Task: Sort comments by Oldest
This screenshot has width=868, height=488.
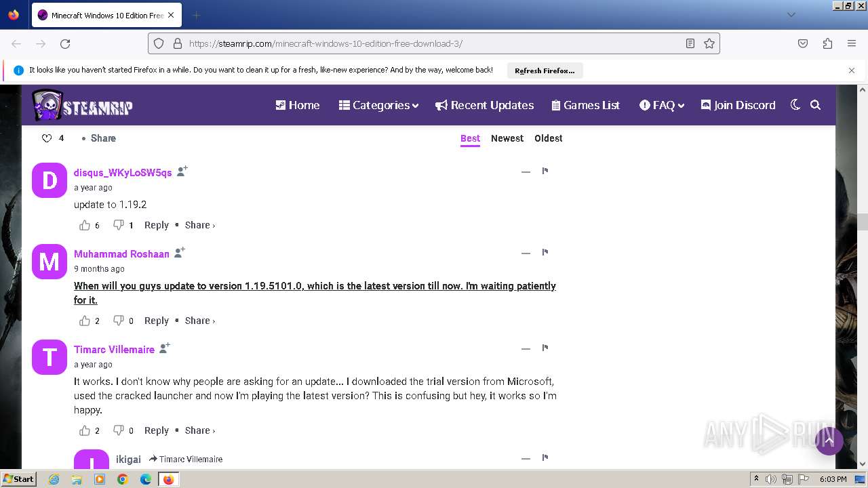Action: (x=549, y=138)
